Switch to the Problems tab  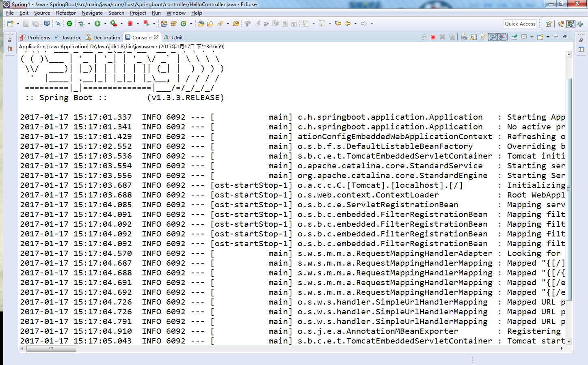click(35, 37)
